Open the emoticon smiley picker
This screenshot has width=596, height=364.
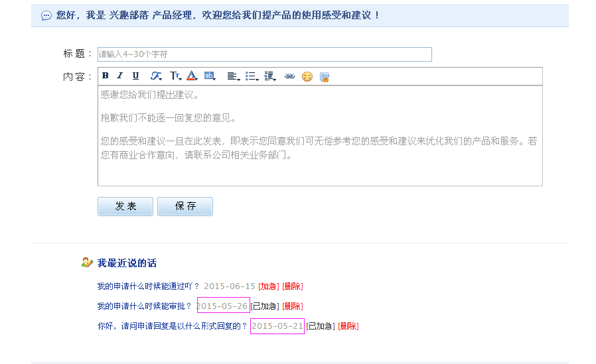(307, 77)
